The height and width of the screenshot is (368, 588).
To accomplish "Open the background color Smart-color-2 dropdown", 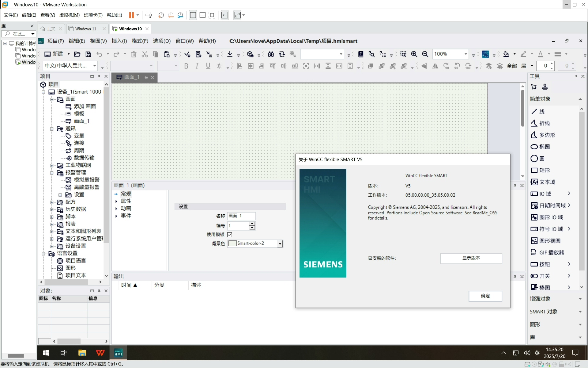I will [280, 243].
